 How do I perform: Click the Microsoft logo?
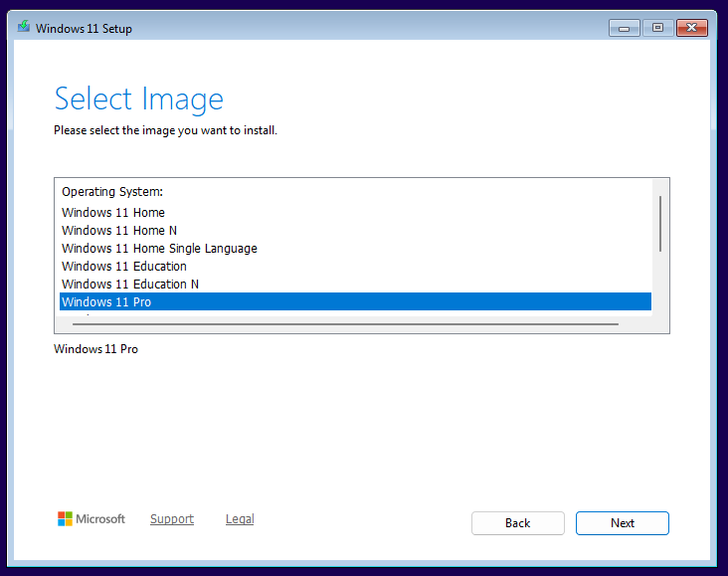[x=91, y=519]
